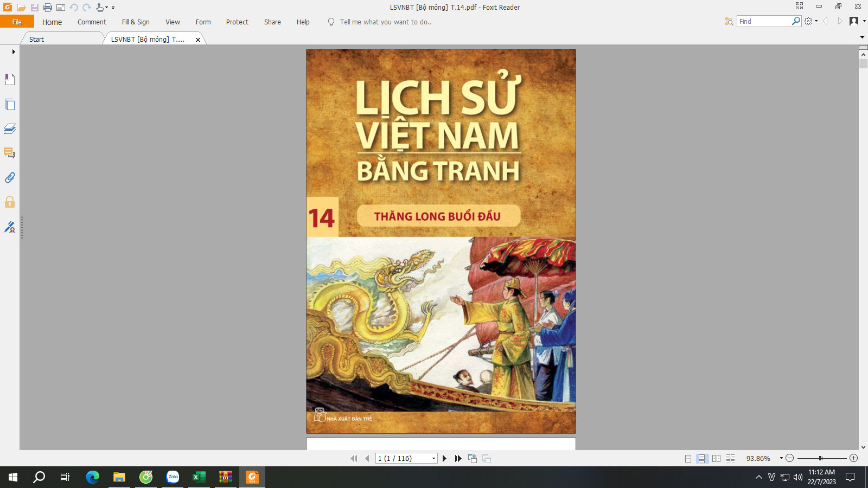This screenshot has height=488, width=868.
Task: Open search settings gear icon
Action: pos(808,21)
